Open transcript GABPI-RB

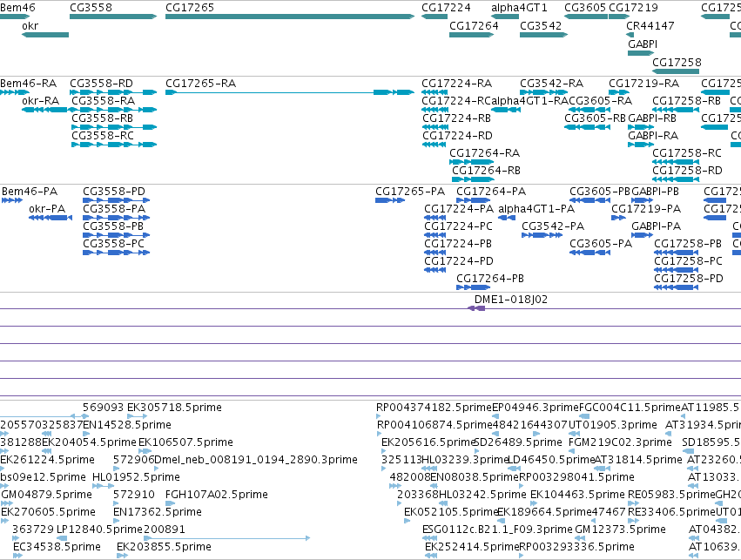tap(652, 118)
